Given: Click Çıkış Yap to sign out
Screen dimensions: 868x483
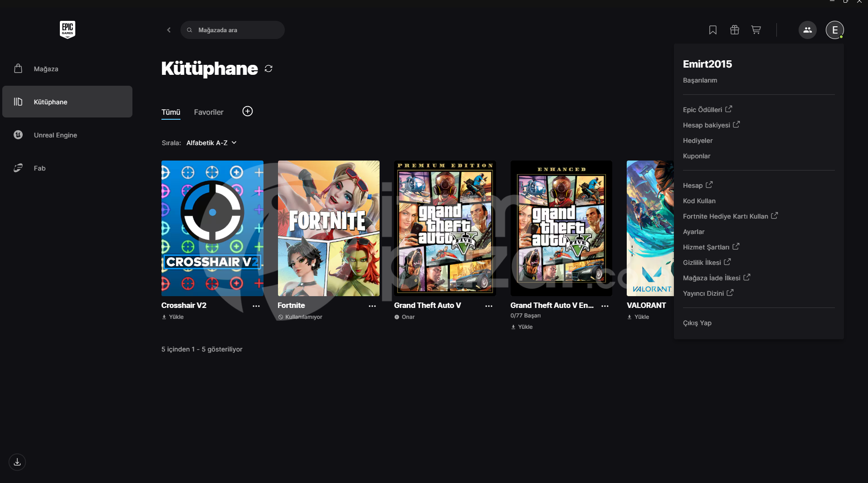Looking at the screenshot, I should [x=697, y=323].
